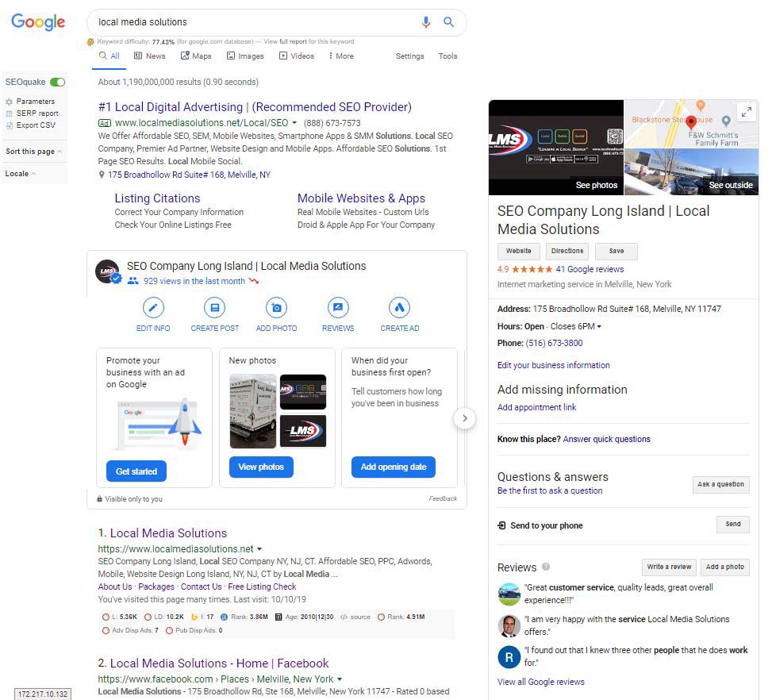Click the Create Post icon

(x=214, y=308)
